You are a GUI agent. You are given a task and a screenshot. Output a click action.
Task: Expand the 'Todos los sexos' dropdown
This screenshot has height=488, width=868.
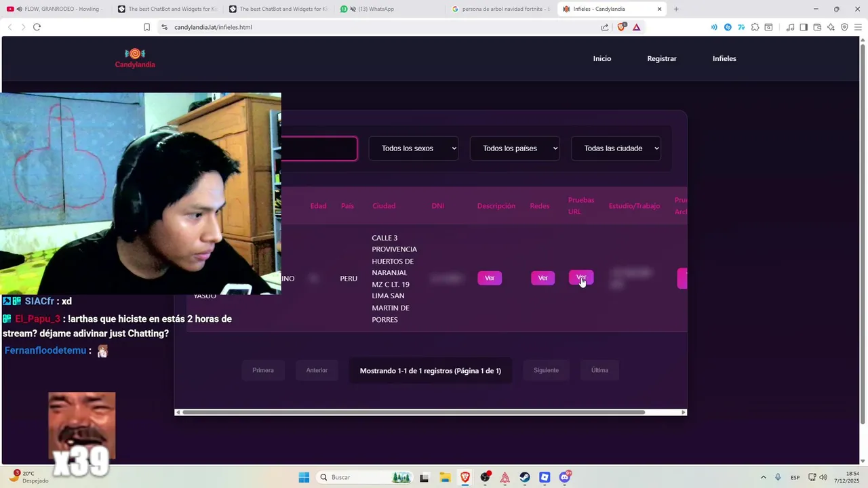[414, 148]
